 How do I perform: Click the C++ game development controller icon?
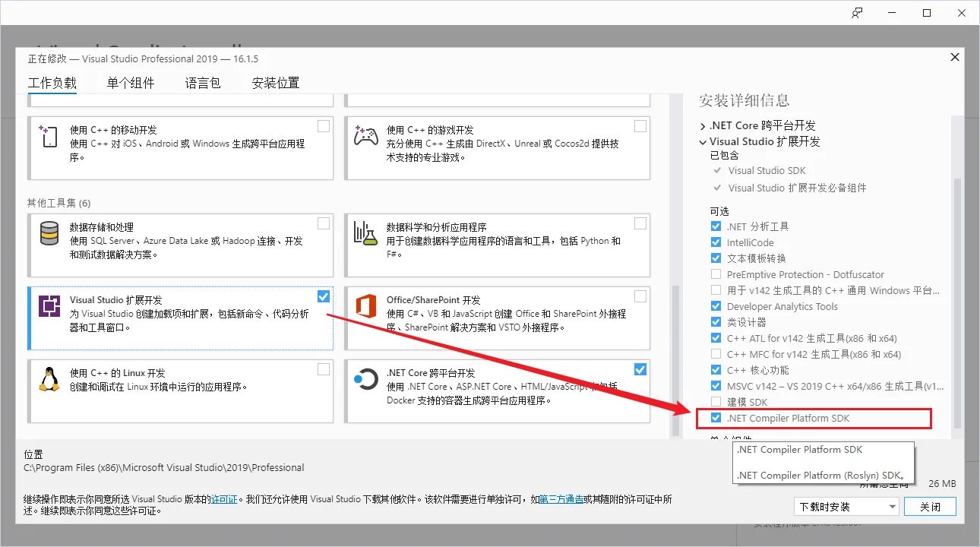tap(366, 137)
